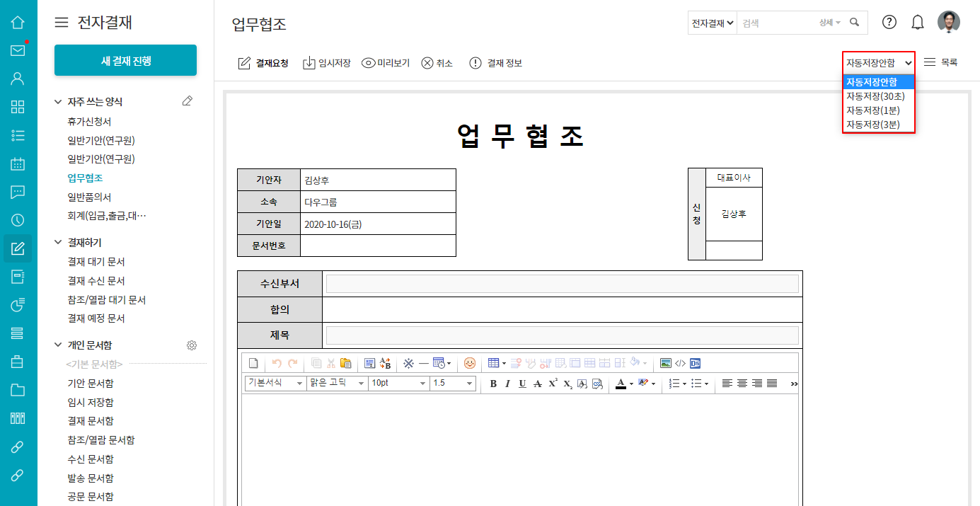Click the 새 결재 진행 button

tap(125, 61)
